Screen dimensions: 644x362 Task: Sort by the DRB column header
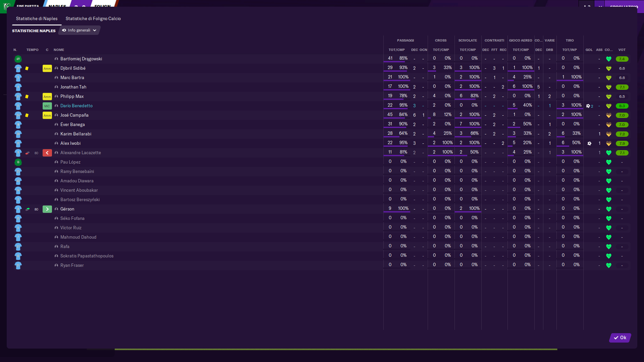click(x=549, y=50)
